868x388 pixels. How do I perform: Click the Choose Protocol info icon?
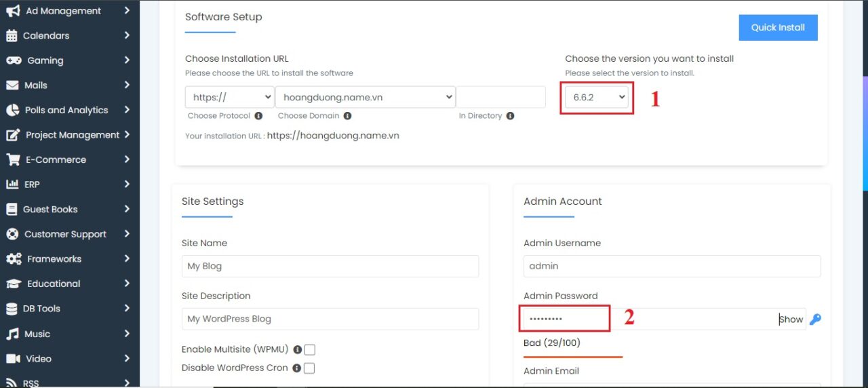[258, 116]
